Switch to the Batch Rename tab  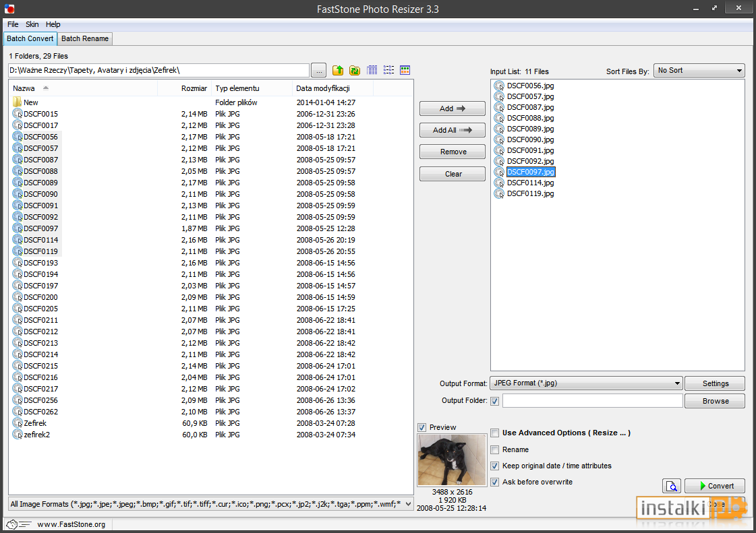(x=85, y=38)
